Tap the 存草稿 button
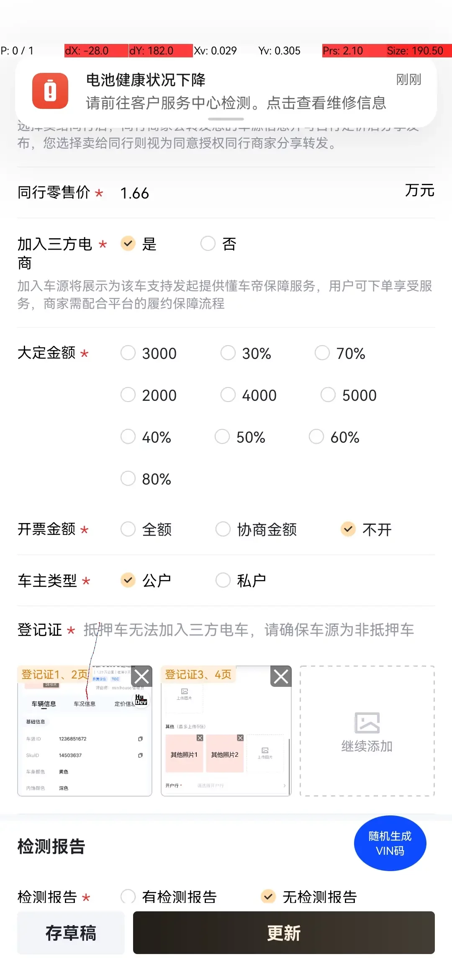The width and height of the screenshot is (452, 980). (x=71, y=933)
